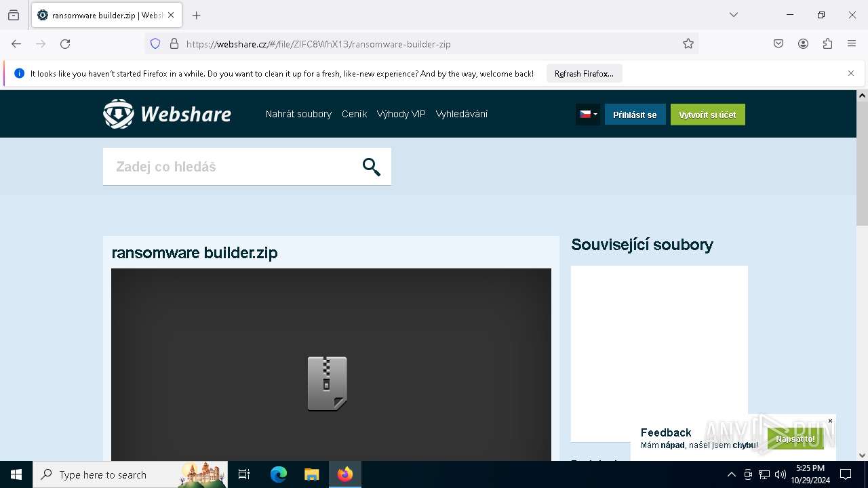
Task: Open the volume speaker tray icon
Action: point(781,474)
